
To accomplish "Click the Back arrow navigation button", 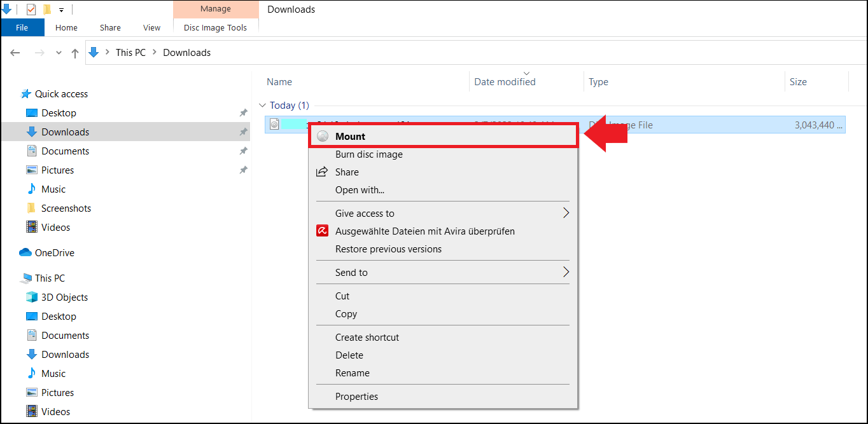I will [15, 53].
